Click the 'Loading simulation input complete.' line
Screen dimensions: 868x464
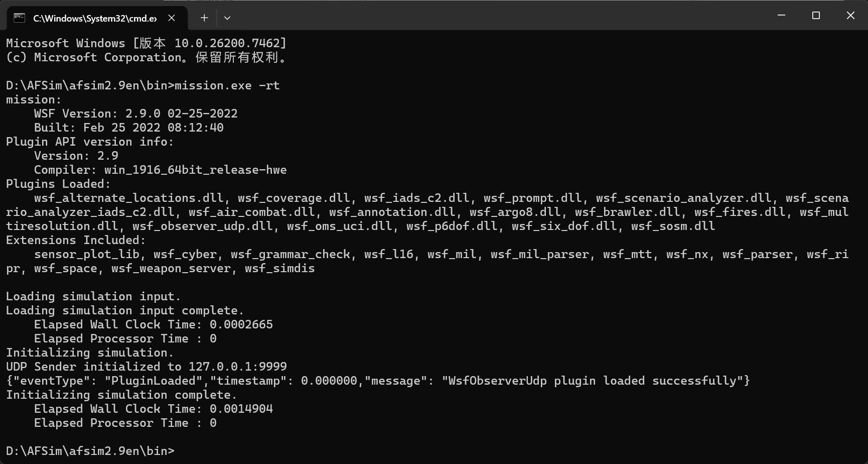(x=125, y=310)
